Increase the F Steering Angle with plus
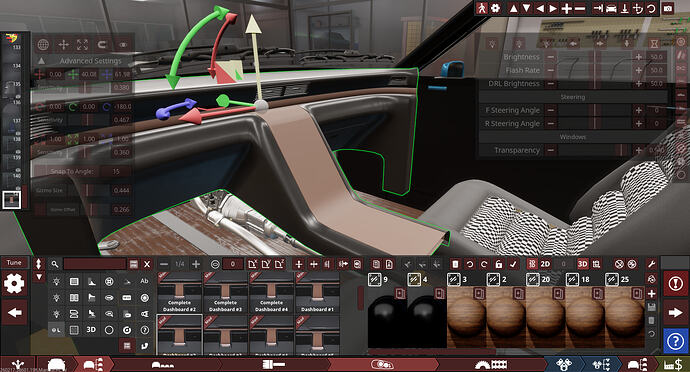The height and width of the screenshot is (372, 690). (639, 110)
